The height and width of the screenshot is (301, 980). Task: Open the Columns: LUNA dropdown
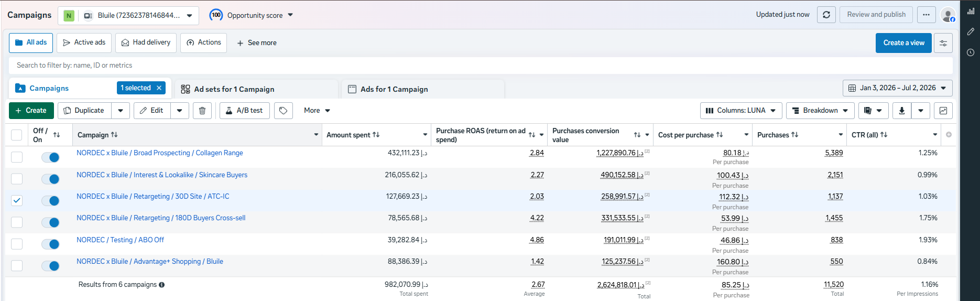[741, 111]
